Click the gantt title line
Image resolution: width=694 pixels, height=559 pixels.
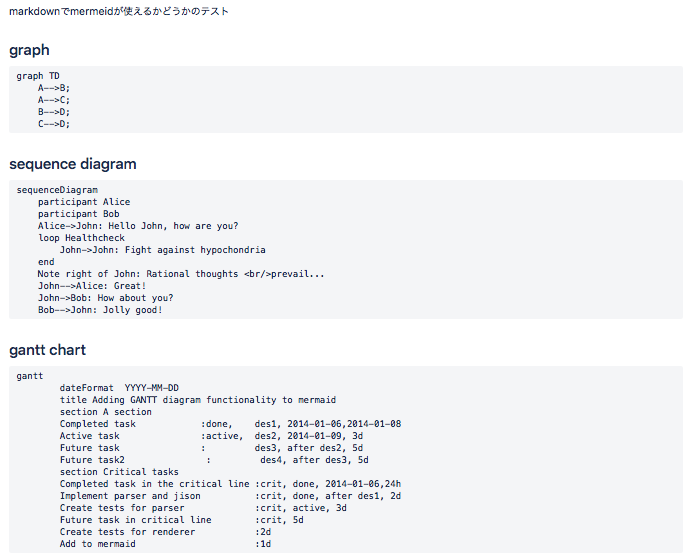coord(197,400)
